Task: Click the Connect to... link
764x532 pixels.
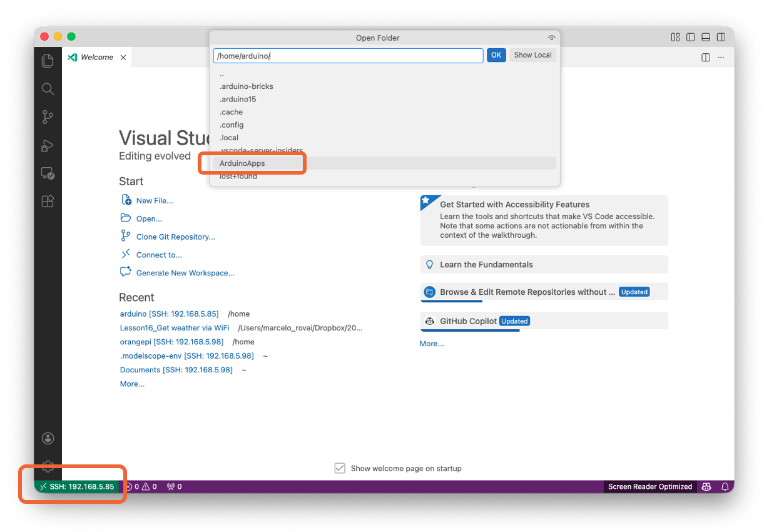Action: [159, 255]
